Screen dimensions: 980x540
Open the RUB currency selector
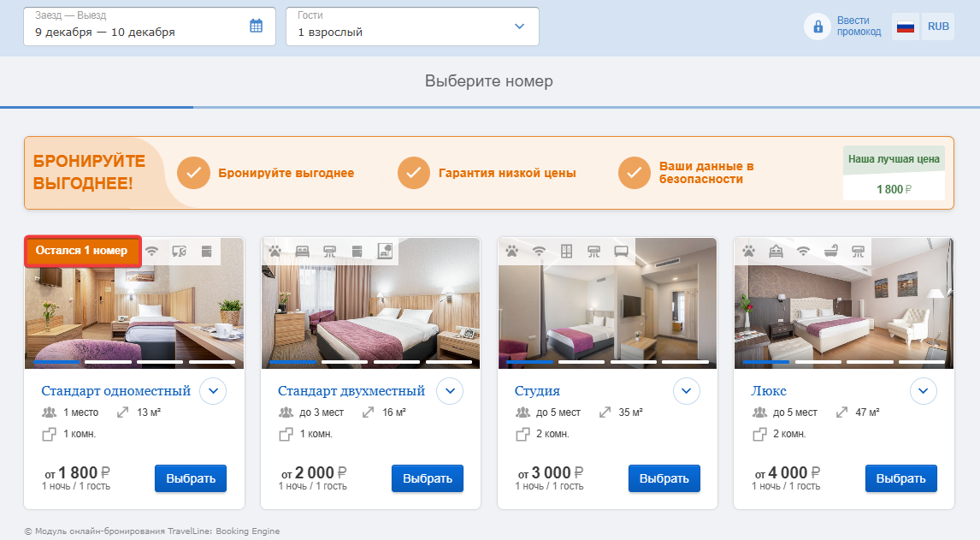coord(938,27)
